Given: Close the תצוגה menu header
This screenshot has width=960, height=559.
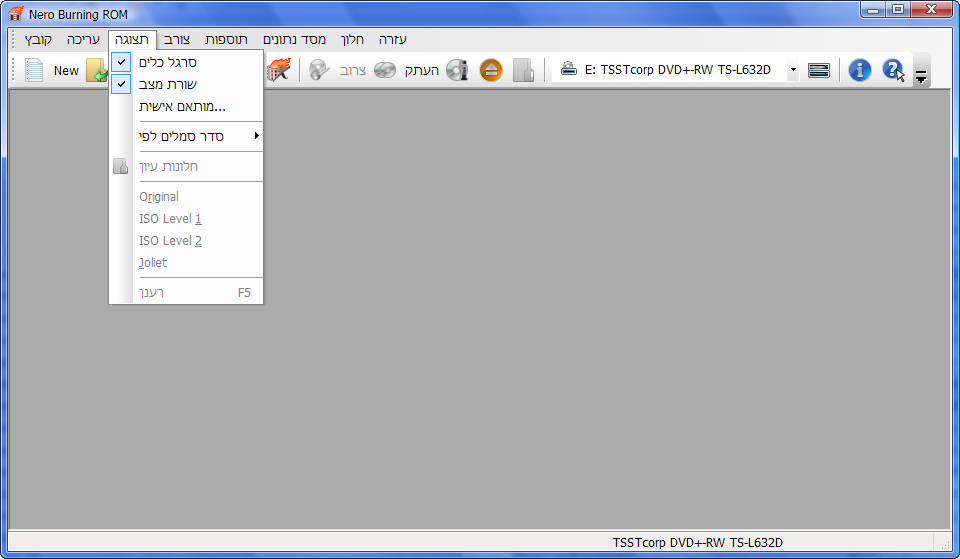Looking at the screenshot, I should pos(132,39).
